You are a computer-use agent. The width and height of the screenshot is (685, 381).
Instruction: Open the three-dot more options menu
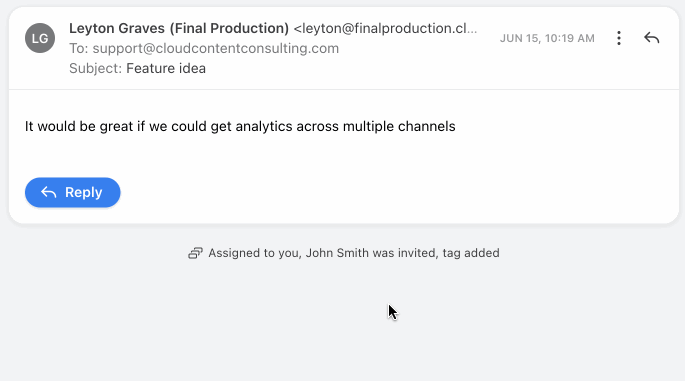[x=619, y=38]
